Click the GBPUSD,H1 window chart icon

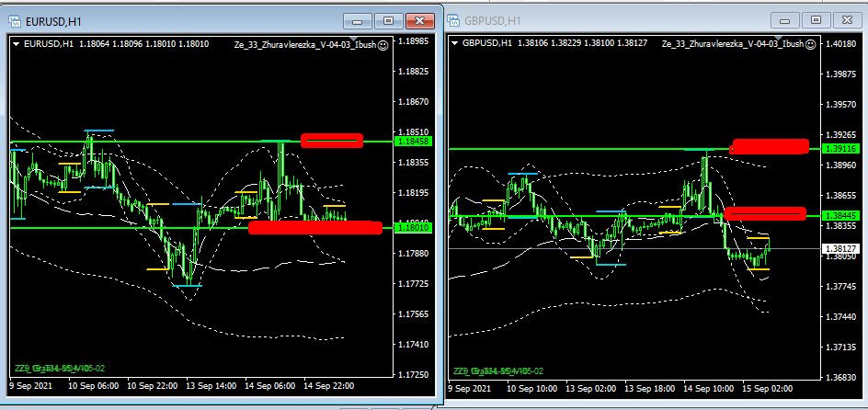click(x=456, y=21)
